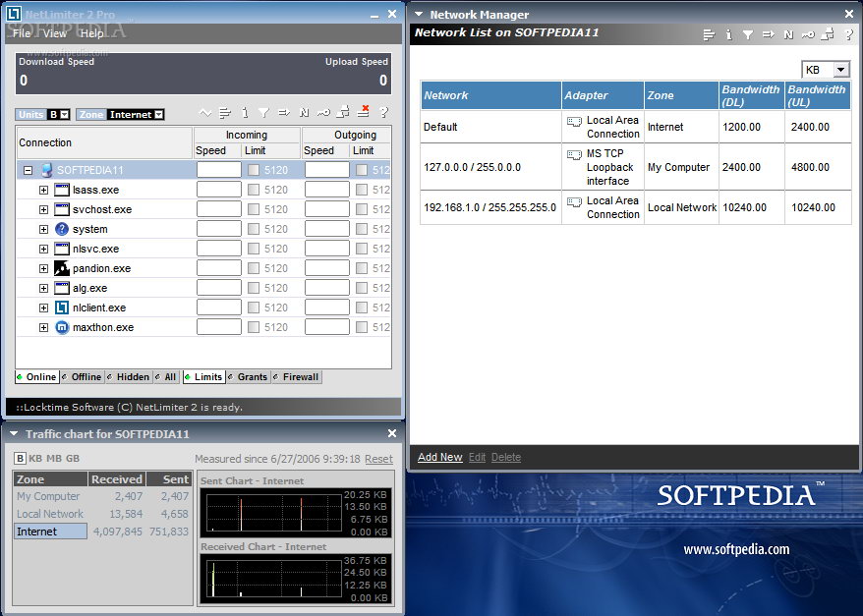Screen dimensions: 863x616
Task: Click the NetLimiter 2 Pro logo icon in title bar
Action: click(x=13, y=14)
